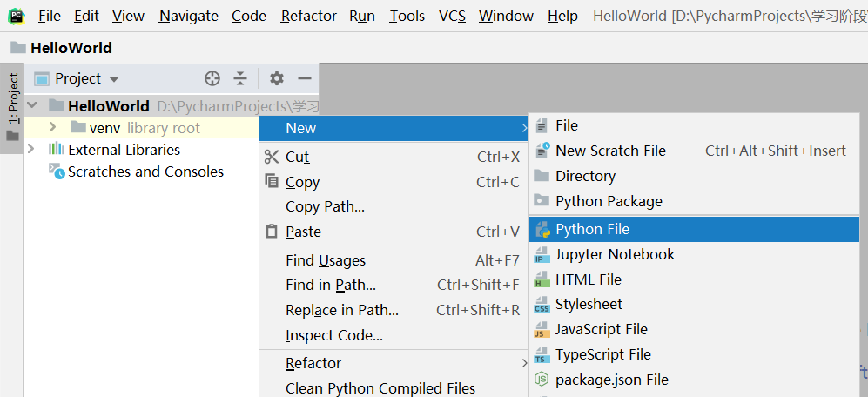
Task: Click the Stylesheet CSS icon
Action: tap(542, 305)
